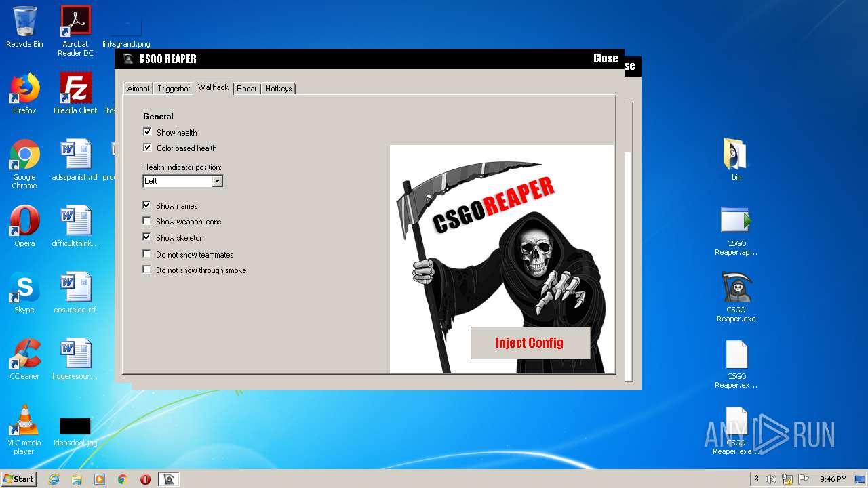Select the Wallhack tab
This screenshot has width=868, height=488.
tap(213, 87)
